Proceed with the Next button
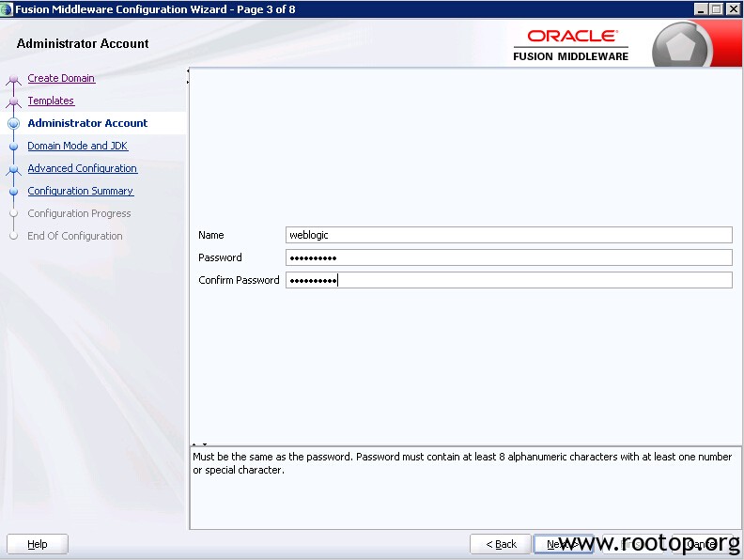The height and width of the screenshot is (560, 744). click(x=564, y=544)
